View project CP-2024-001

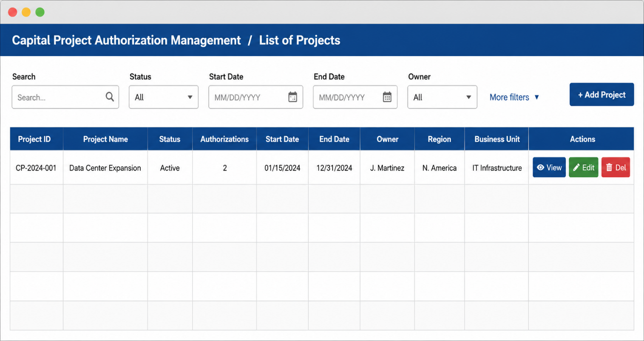point(549,167)
